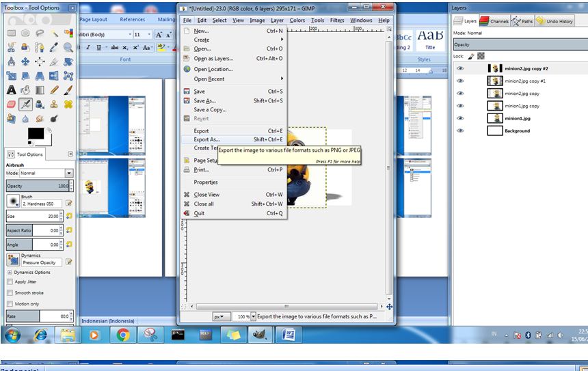The width and height of the screenshot is (588, 371).
Task: Tick the Motion only checkbox
Action: [x=10, y=304]
